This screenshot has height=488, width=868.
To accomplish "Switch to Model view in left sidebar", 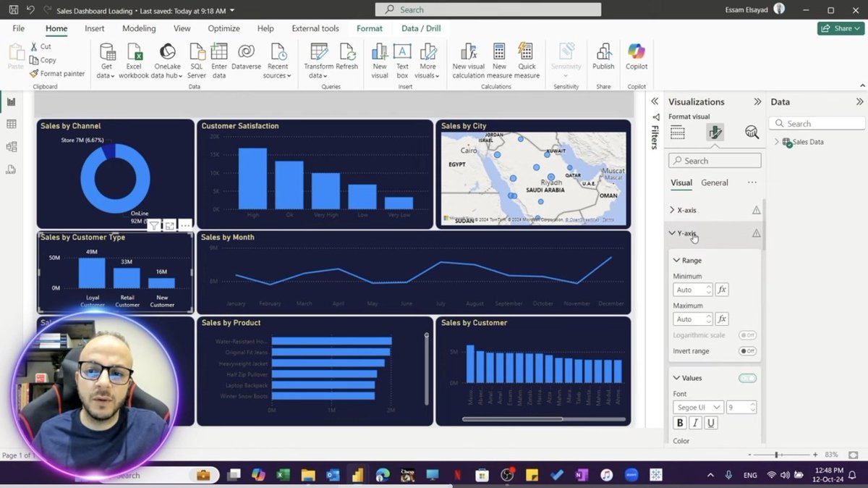I will tap(11, 147).
